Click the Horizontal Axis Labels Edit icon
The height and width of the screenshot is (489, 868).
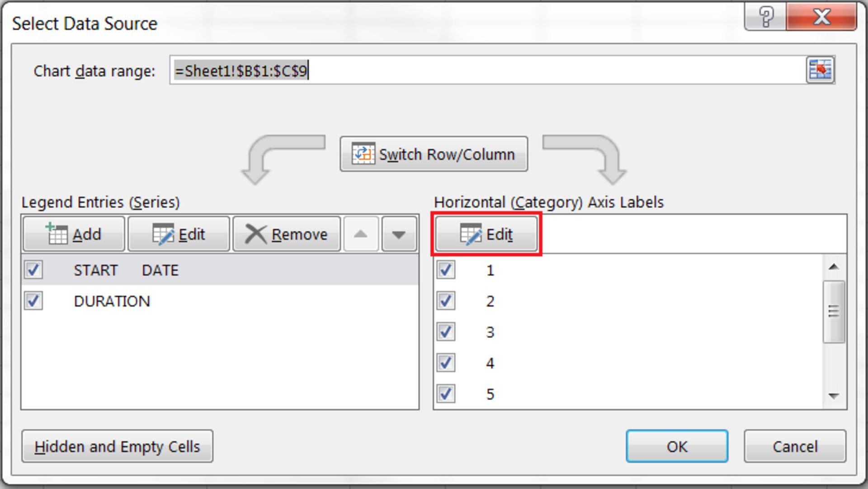(486, 234)
